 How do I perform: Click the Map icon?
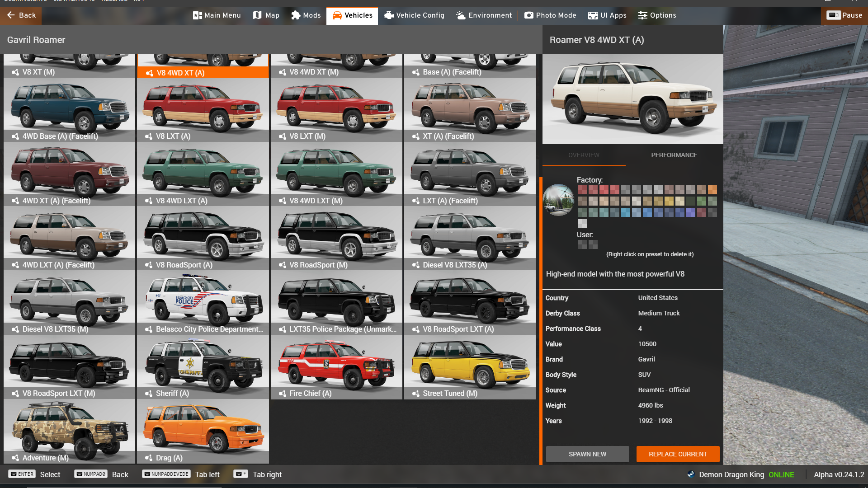(x=257, y=15)
